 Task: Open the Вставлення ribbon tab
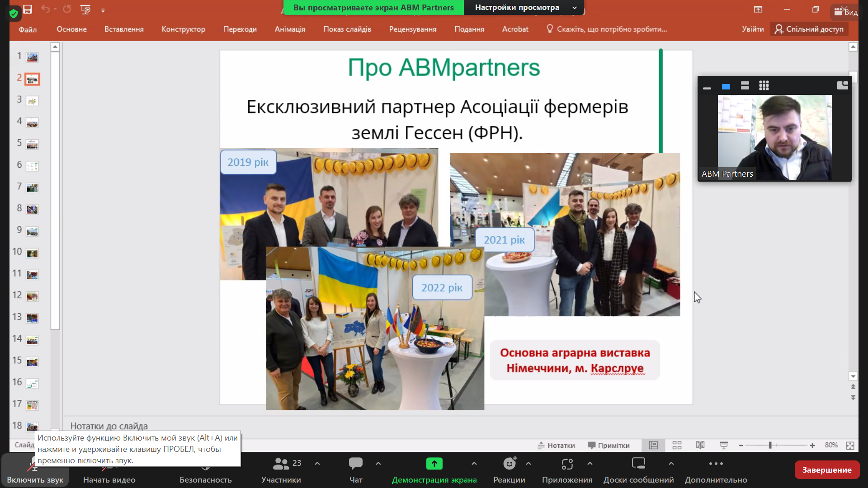[124, 29]
